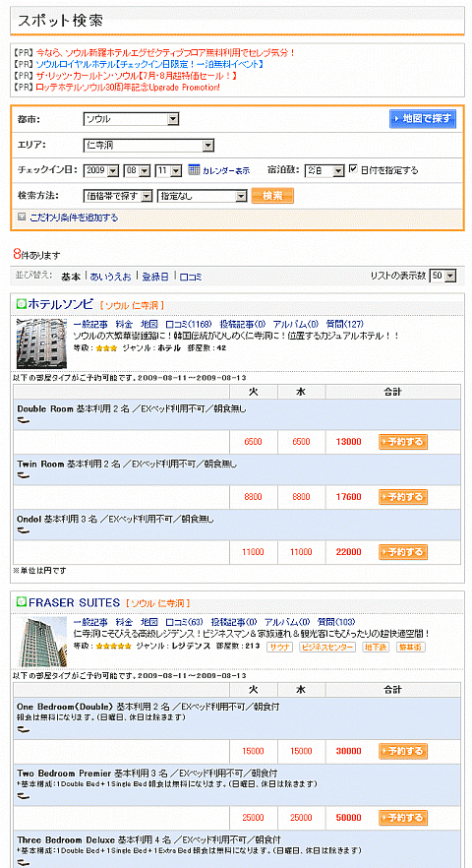Click the bed icon under Double Room
Image resolution: width=472 pixels, height=868 pixels.
(x=24, y=420)
